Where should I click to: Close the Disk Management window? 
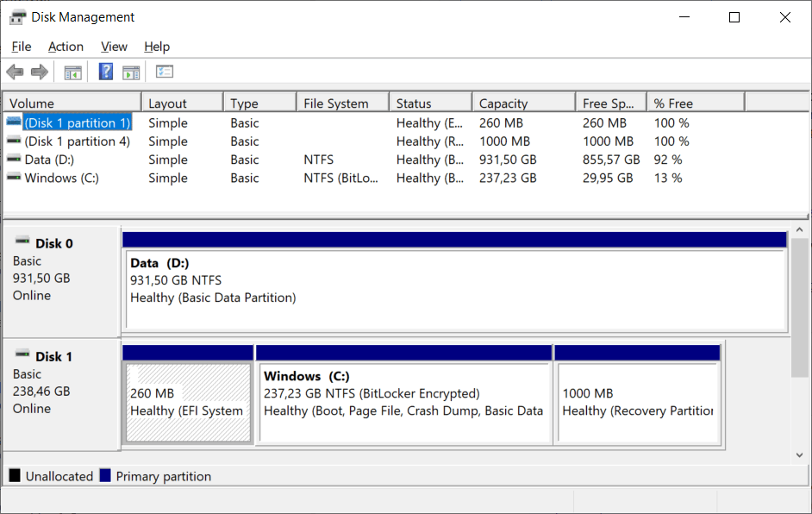click(x=785, y=17)
